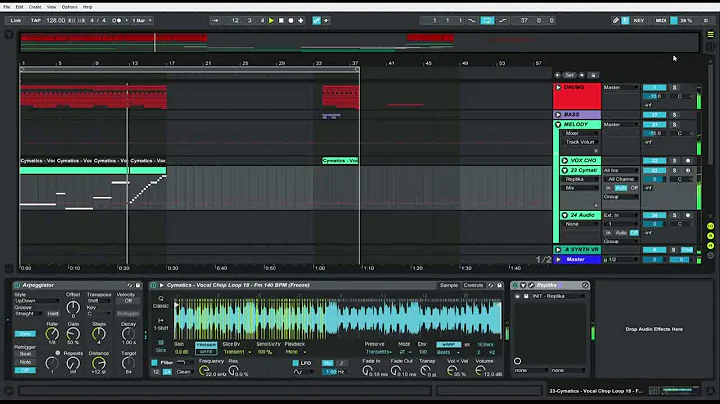Toggle DRUMS track activator numbered 1
The image size is (720, 404).
654,87
